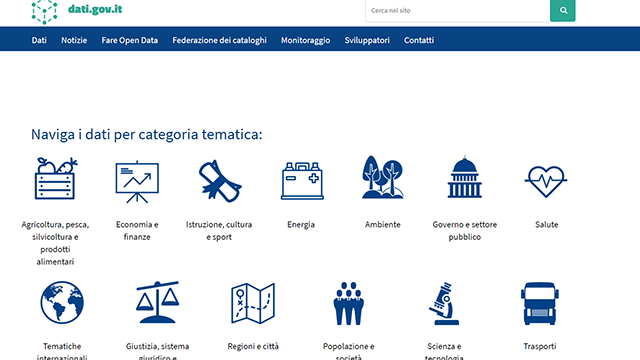Image resolution: width=640 pixels, height=360 pixels.
Task: Open the Economia e finanze chart icon
Action: pos(137,182)
